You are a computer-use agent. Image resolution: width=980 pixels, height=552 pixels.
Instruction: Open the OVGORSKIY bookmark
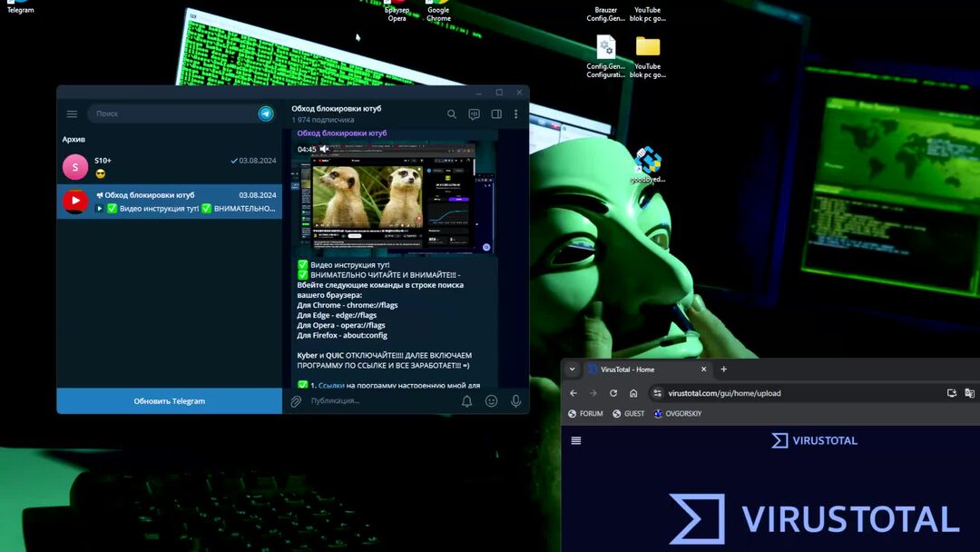678,414
